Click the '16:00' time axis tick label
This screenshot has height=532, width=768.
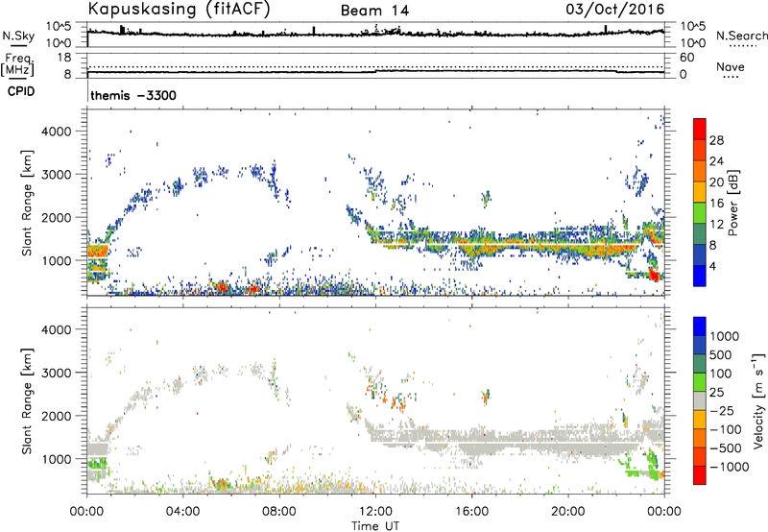tap(471, 512)
